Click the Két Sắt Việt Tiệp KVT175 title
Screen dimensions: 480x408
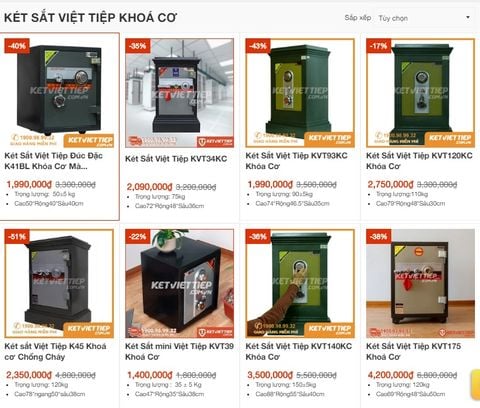coord(414,351)
